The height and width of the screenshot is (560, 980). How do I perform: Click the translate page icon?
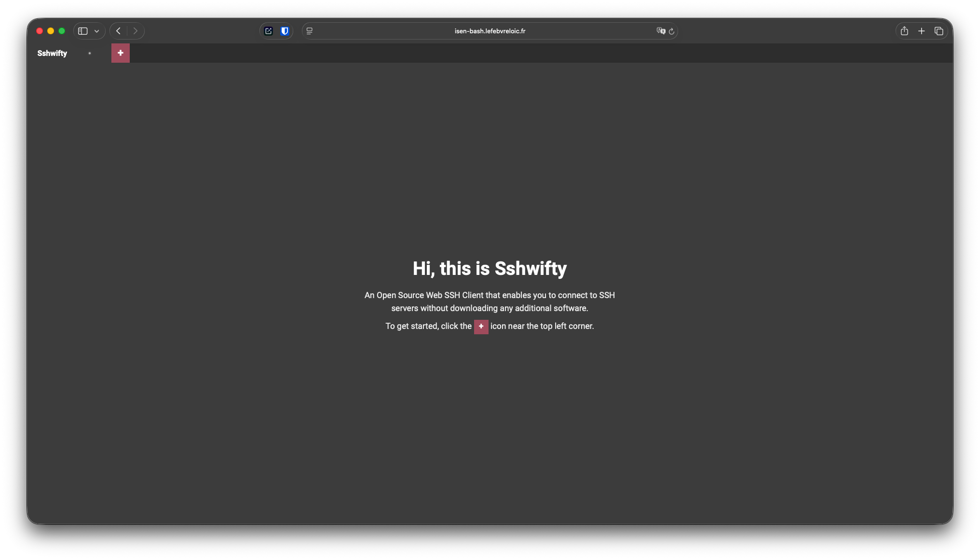[x=660, y=31]
